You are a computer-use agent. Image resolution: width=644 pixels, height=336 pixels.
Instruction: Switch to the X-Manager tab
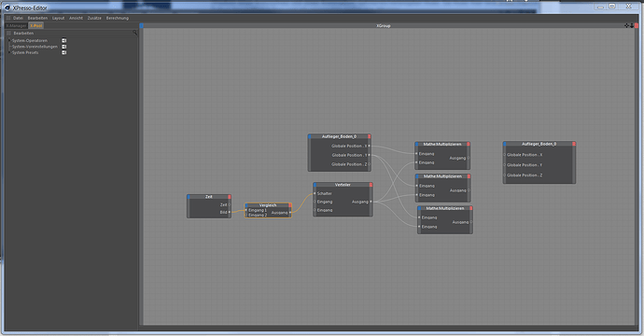pyautogui.click(x=16, y=25)
